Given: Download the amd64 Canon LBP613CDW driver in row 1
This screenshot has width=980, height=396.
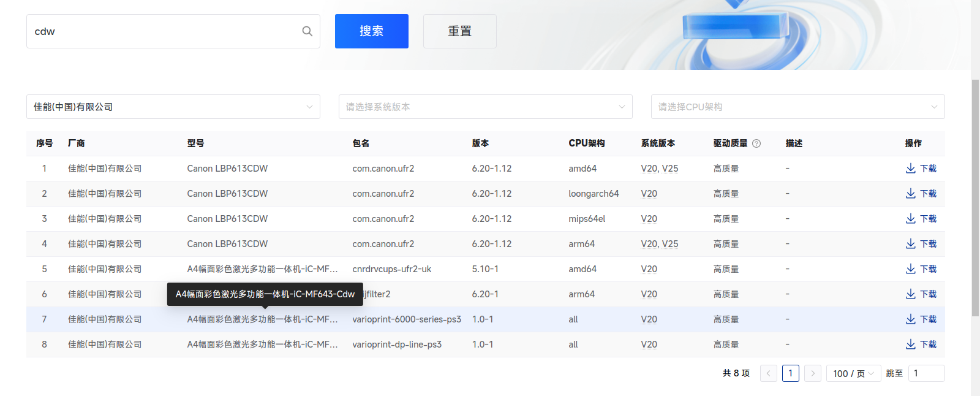Looking at the screenshot, I should pos(921,169).
